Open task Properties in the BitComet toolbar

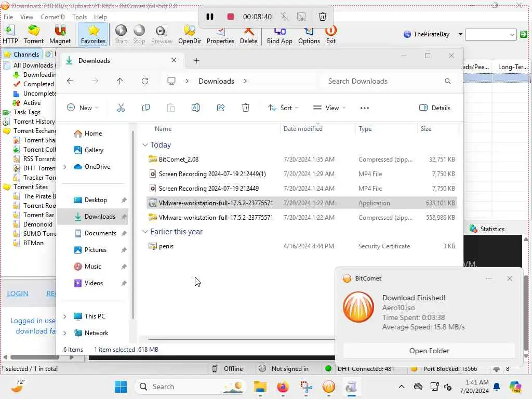[220, 35]
